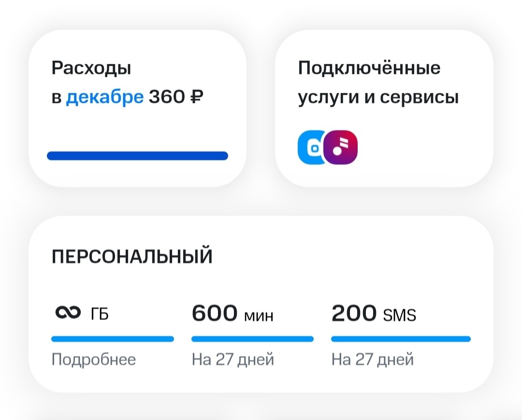Screen dimensions: 522x420
Task: Click the 200 SMS usage bar
Action: (401, 339)
